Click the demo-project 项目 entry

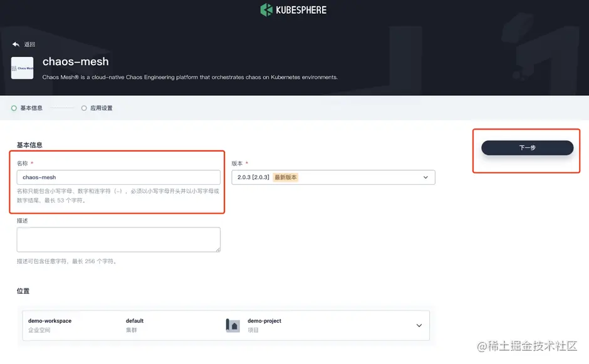(264, 325)
